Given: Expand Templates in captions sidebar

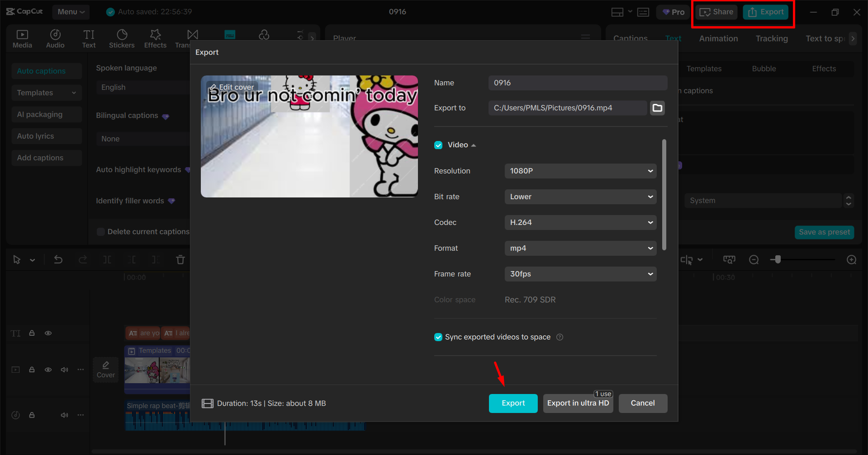Looking at the screenshot, I should [47, 93].
